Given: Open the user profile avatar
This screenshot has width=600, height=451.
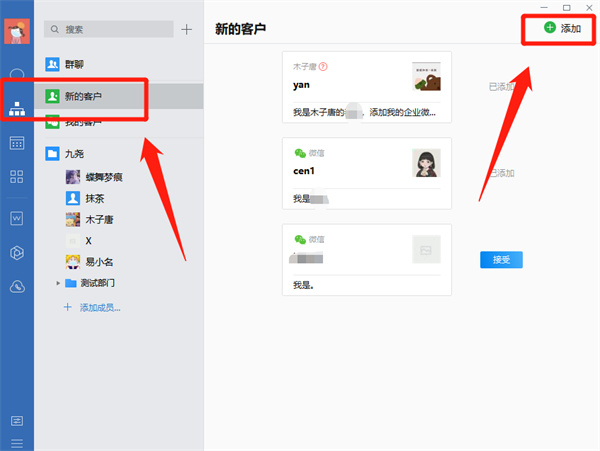Looking at the screenshot, I should pos(17,31).
